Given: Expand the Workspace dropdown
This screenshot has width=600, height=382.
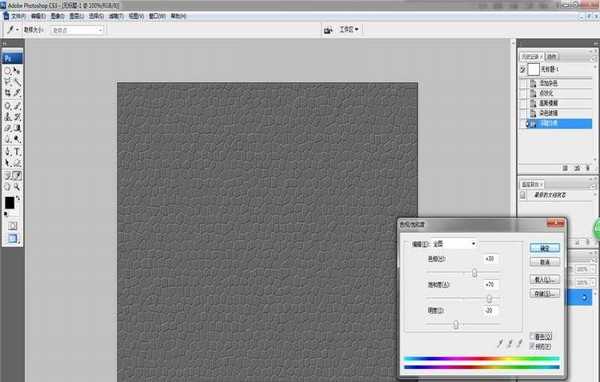Looking at the screenshot, I should coord(349,29).
